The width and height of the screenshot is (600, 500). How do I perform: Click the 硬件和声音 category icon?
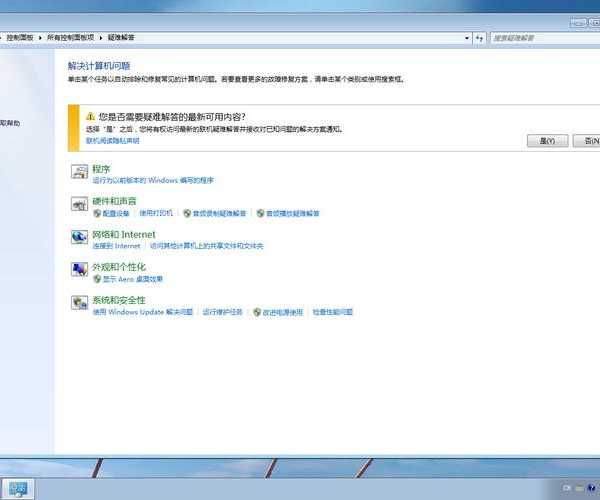pos(80,204)
